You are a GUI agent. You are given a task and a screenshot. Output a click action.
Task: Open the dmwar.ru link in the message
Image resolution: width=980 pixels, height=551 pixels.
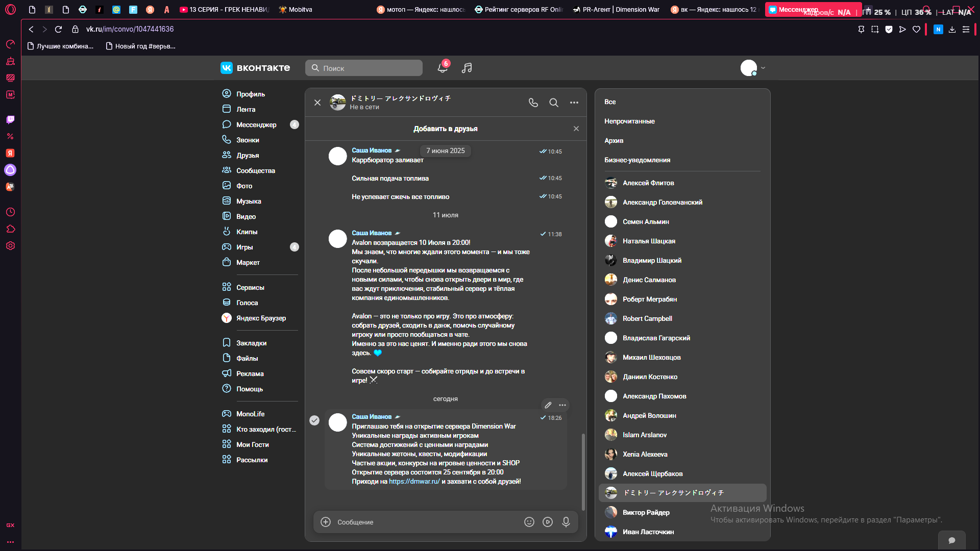pyautogui.click(x=414, y=482)
